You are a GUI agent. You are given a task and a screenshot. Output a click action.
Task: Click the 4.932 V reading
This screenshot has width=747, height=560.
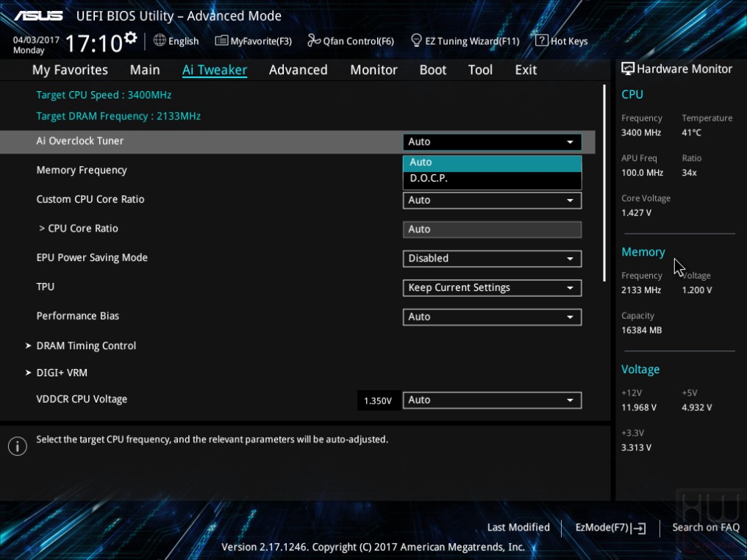[x=696, y=408]
